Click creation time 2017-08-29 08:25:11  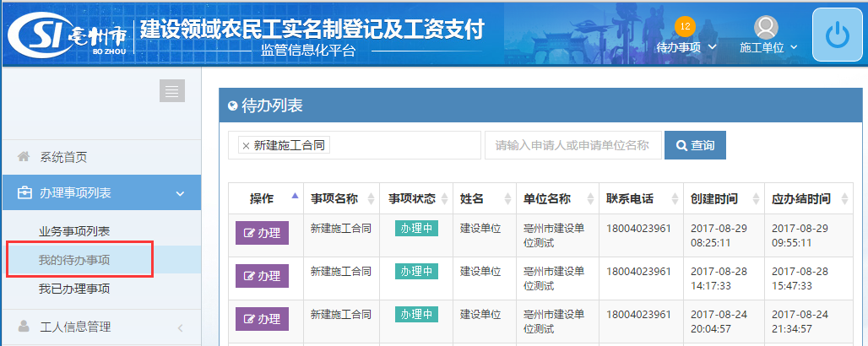[x=719, y=235]
